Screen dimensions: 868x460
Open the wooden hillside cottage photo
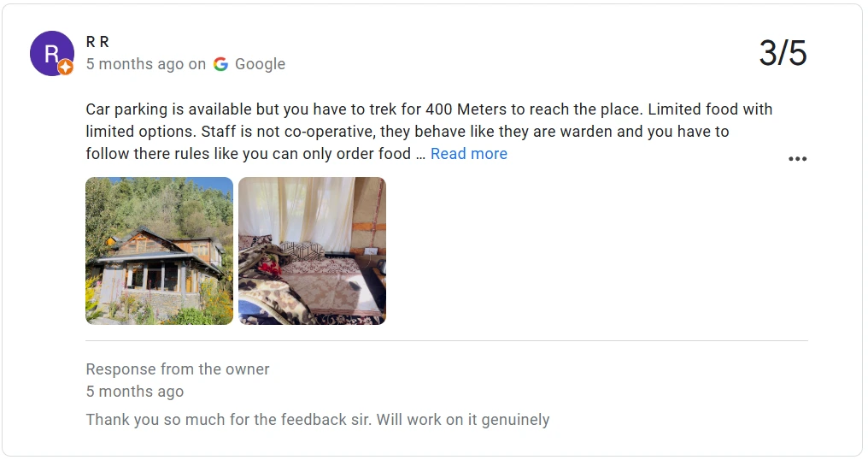coord(159,251)
